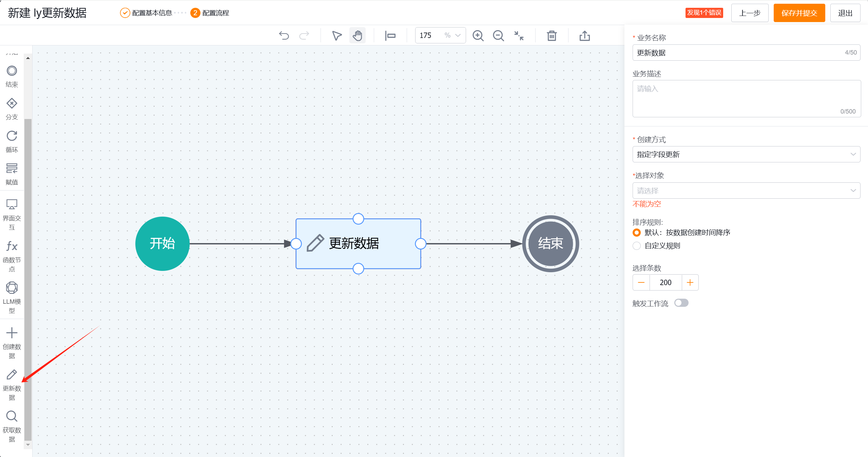Click the undo arrow icon

tap(284, 36)
